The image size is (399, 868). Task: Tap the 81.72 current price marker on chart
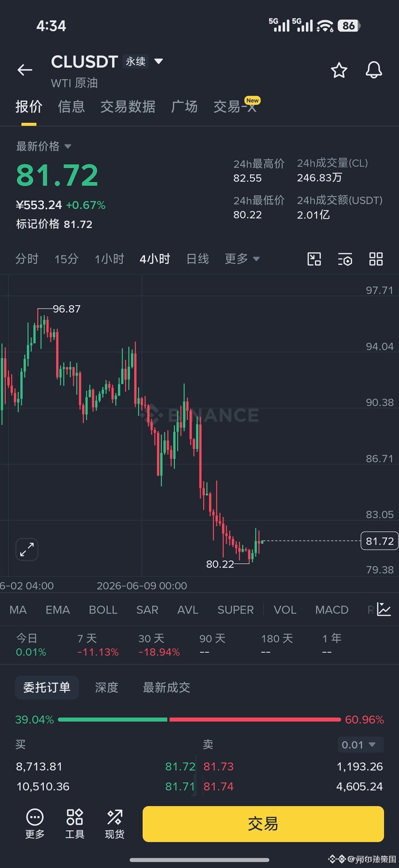(379, 541)
